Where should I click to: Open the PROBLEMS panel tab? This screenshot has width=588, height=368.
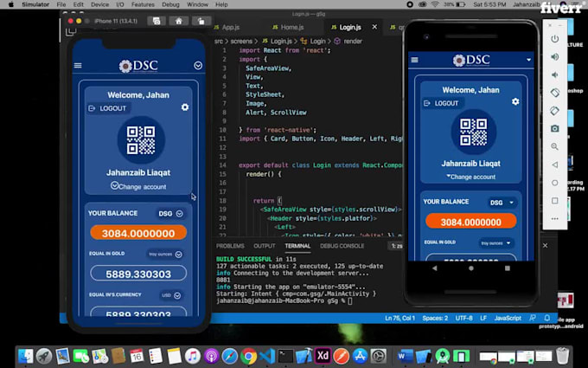pos(230,246)
